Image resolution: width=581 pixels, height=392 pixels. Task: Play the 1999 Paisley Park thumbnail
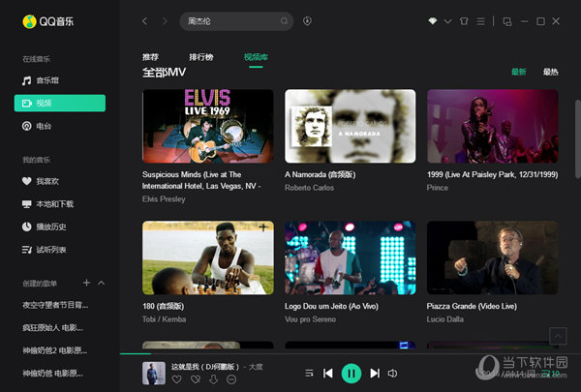(493, 126)
